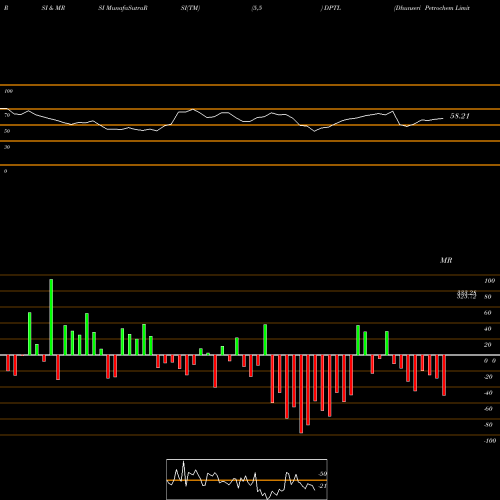Image resolution: width=500 pixels, height=500 pixels.
Task: Click the MR axis label 40
Action: coord(488,329)
